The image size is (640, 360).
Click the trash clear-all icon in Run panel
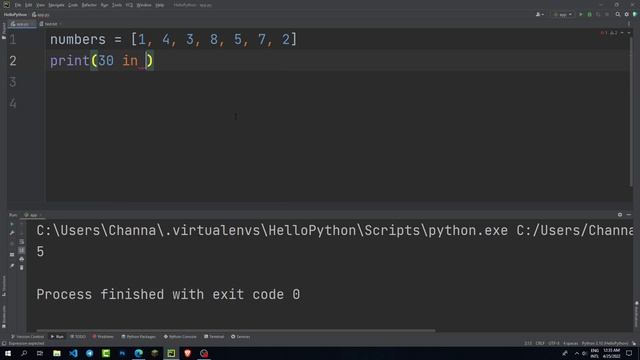pos(22,268)
